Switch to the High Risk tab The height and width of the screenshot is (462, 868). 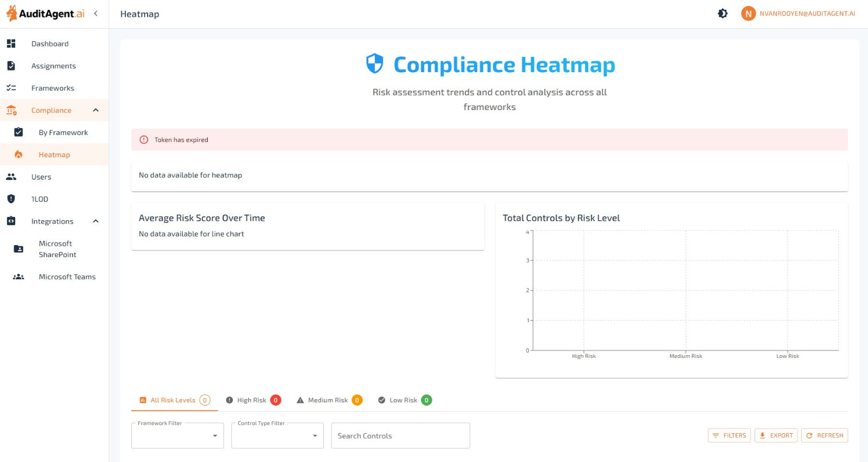pos(253,400)
